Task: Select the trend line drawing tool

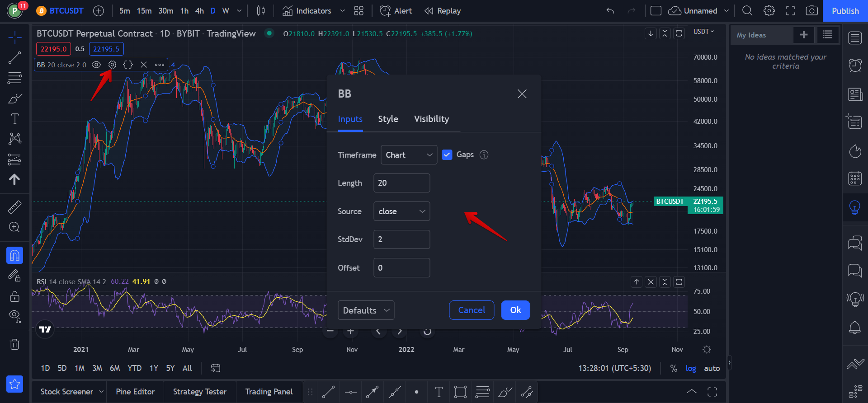Action: coord(14,57)
